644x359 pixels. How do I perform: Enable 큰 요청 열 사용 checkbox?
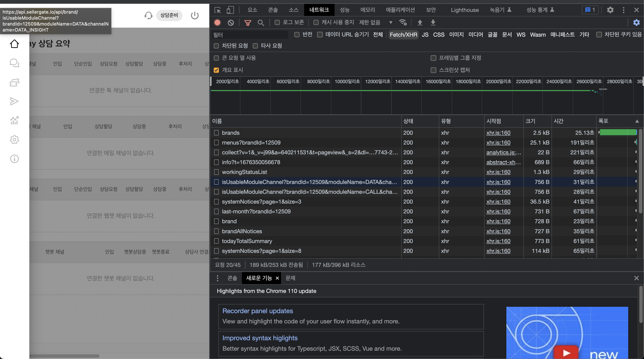[x=216, y=58]
